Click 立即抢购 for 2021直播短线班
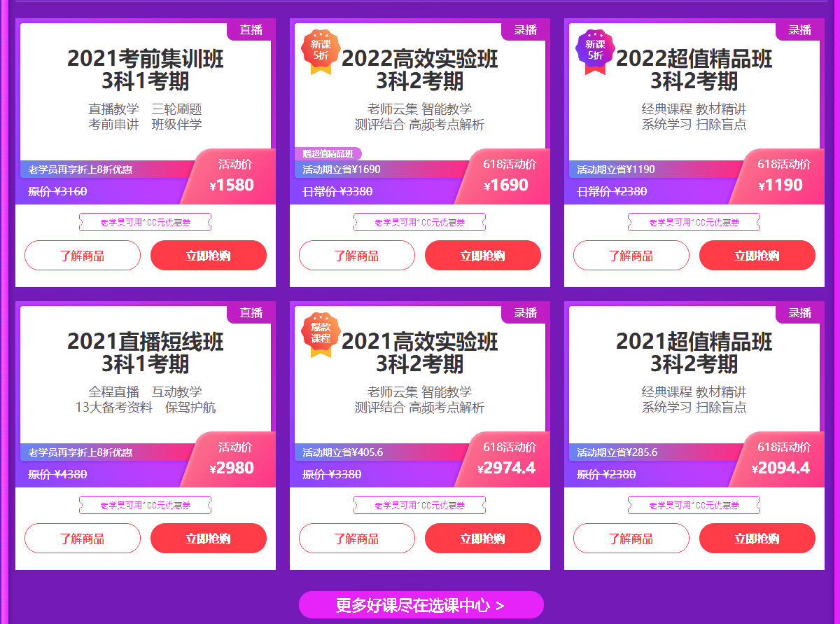 point(209,539)
